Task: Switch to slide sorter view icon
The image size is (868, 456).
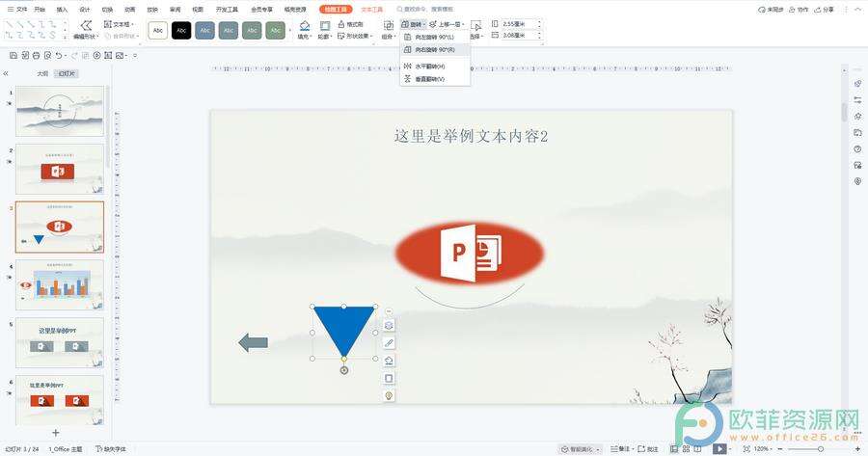Action: click(x=686, y=449)
